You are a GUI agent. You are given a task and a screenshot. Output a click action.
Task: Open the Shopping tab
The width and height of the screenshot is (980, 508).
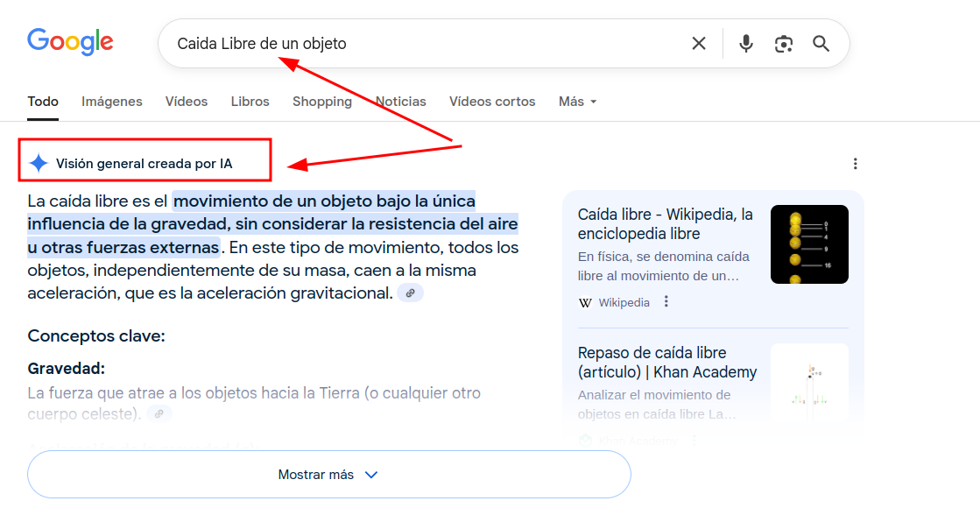pyautogui.click(x=322, y=102)
